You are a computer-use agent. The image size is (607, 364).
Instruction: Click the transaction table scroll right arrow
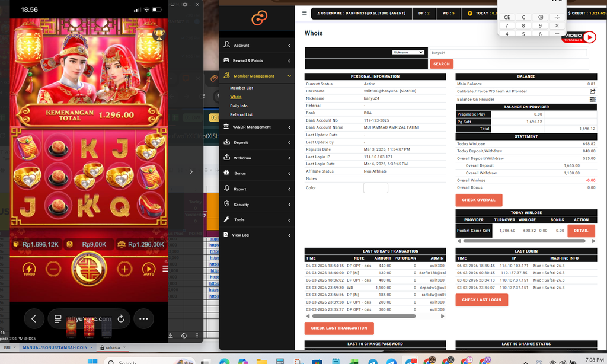click(442, 317)
